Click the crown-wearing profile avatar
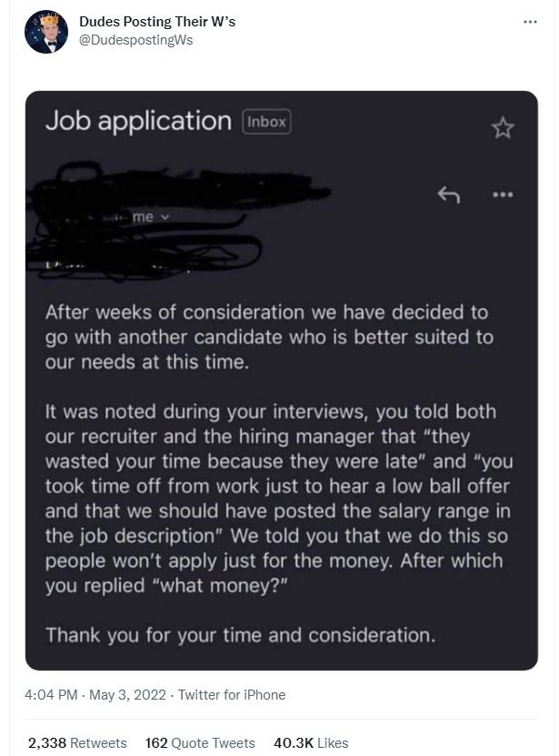 44,33
